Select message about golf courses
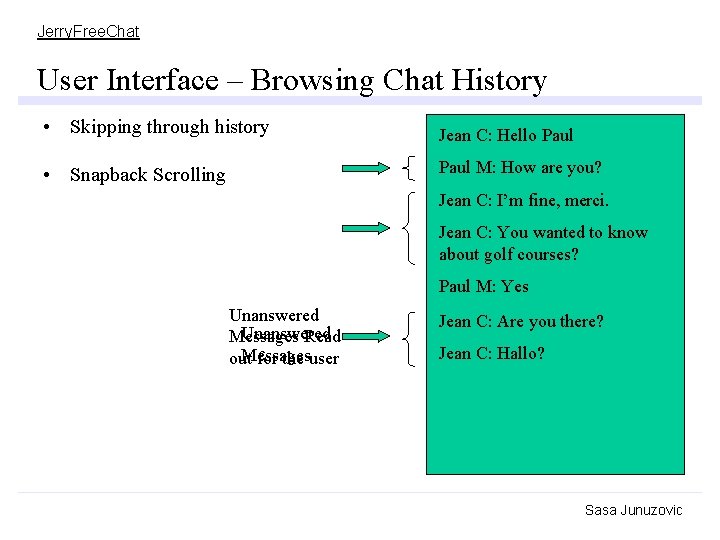The height and width of the screenshot is (540, 720). (x=543, y=243)
